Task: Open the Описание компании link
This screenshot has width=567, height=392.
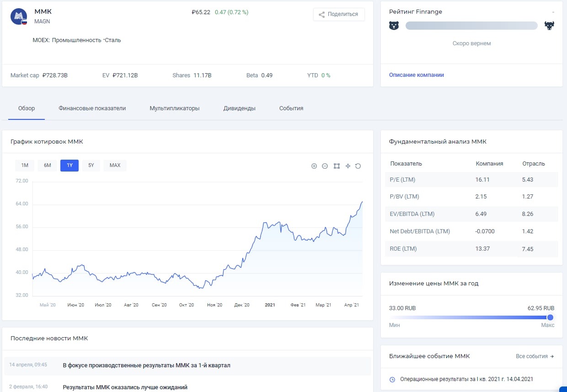Action: (x=416, y=75)
